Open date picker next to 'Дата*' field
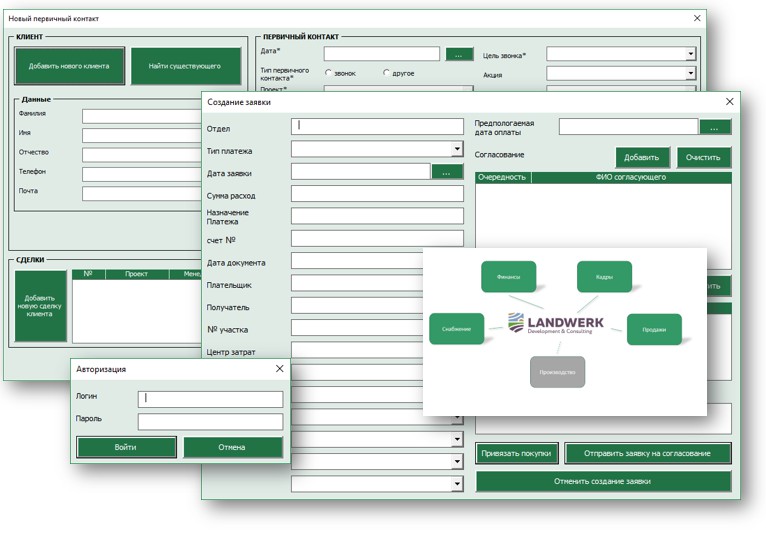The width and height of the screenshot is (766, 538). coord(459,54)
